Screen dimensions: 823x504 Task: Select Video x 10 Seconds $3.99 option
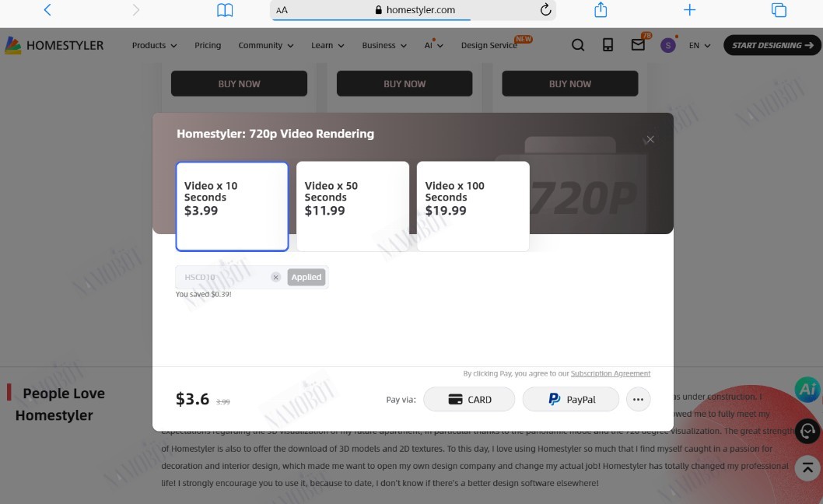(232, 206)
